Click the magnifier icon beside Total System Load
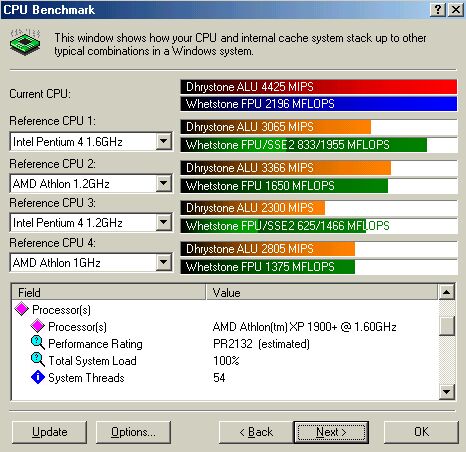The width and height of the screenshot is (466, 452). tap(38, 360)
